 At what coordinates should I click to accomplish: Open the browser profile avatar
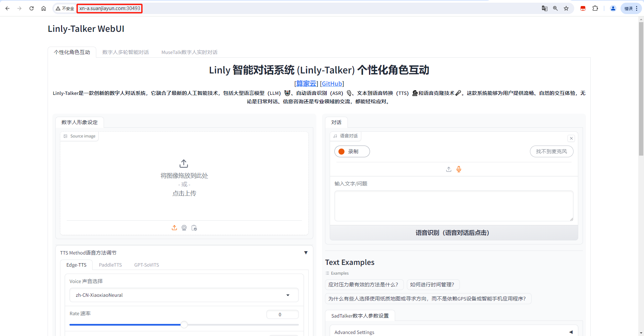pyautogui.click(x=613, y=8)
